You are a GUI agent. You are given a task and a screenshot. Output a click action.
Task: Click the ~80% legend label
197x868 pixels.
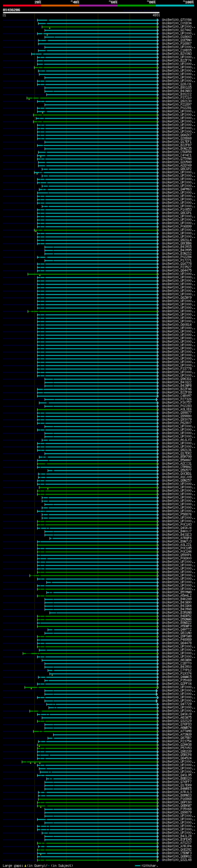[x=151, y=2]
